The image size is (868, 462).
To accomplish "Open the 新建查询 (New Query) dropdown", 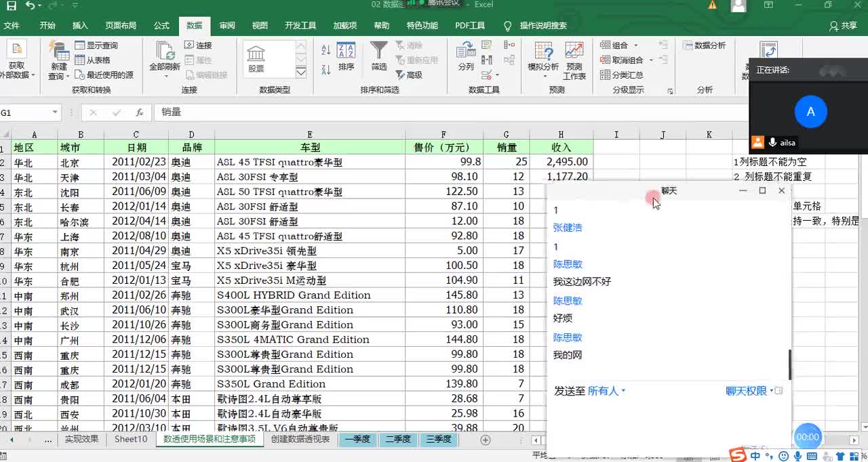I will coord(58,61).
